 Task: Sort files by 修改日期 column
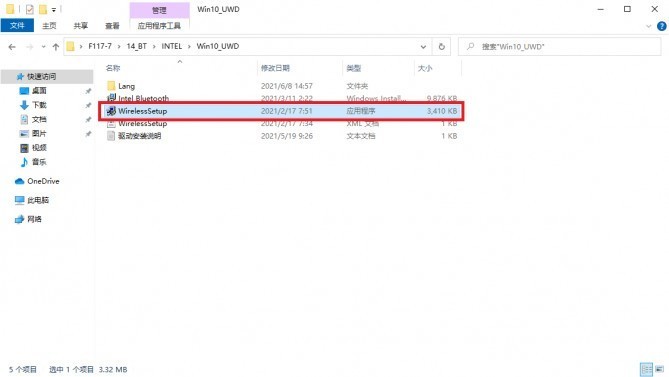[275, 68]
